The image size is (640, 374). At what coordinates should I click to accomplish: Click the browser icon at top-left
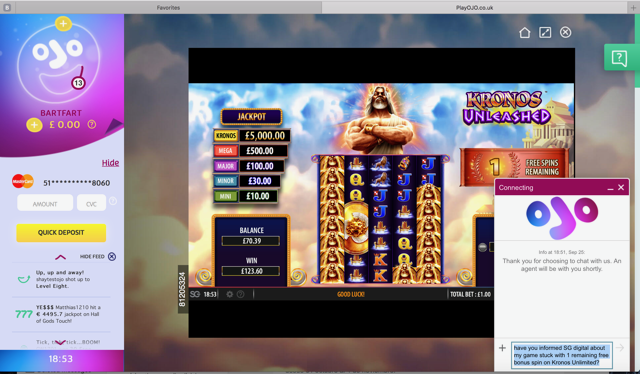tap(7, 7)
